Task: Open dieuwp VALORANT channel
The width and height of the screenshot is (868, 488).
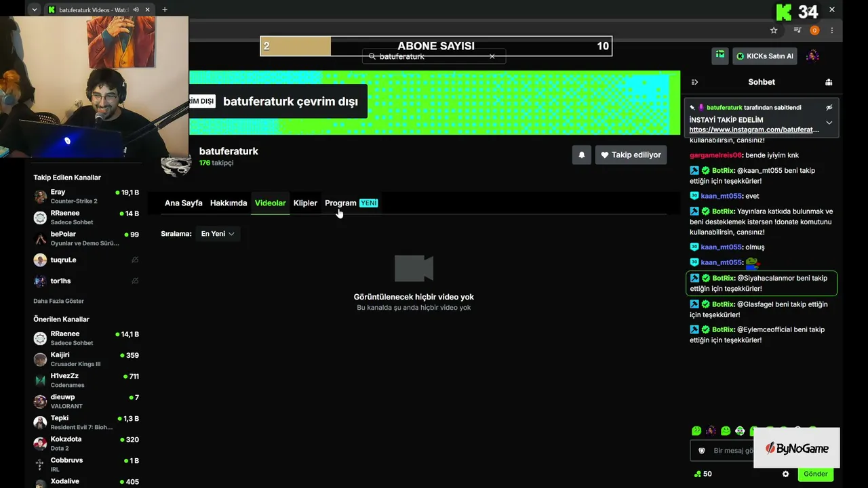Action: [86, 401]
